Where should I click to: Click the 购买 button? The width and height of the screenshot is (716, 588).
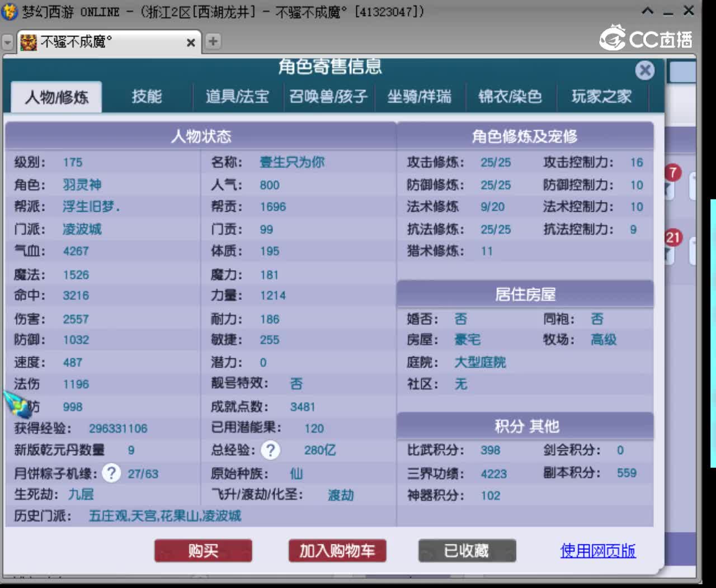(x=203, y=551)
